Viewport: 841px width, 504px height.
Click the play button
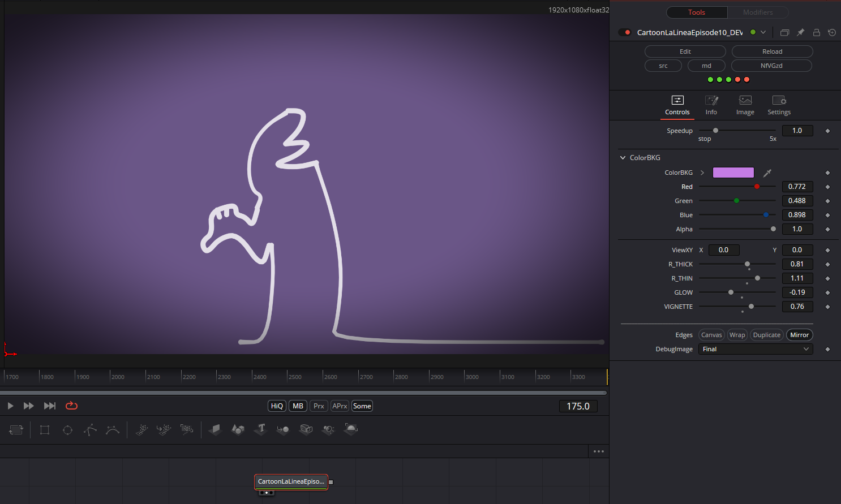10,406
